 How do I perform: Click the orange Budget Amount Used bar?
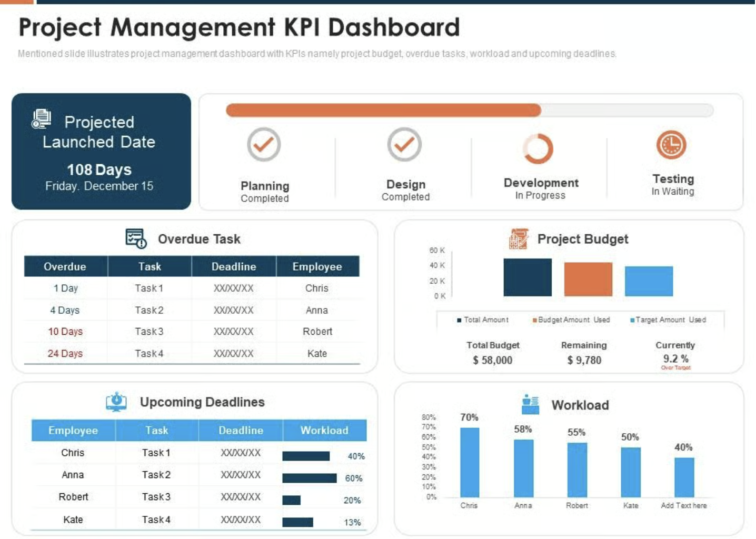pos(588,280)
